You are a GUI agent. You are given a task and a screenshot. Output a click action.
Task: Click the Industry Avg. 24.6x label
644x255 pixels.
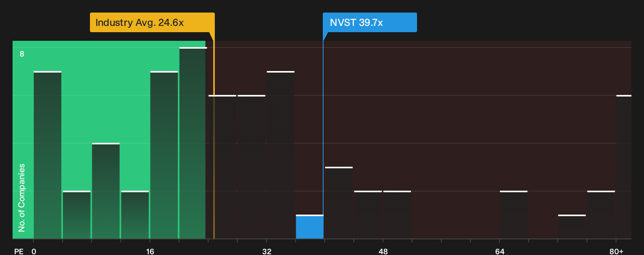(152, 22)
